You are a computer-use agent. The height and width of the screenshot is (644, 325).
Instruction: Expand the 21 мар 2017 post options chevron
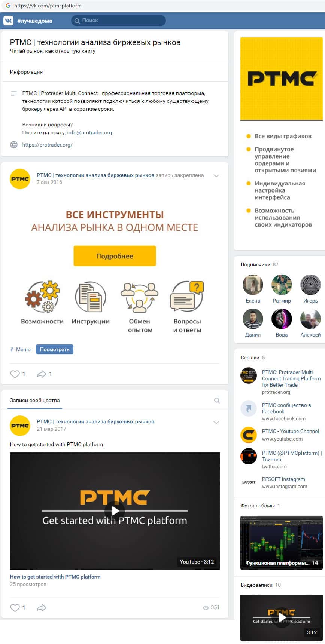tap(216, 422)
